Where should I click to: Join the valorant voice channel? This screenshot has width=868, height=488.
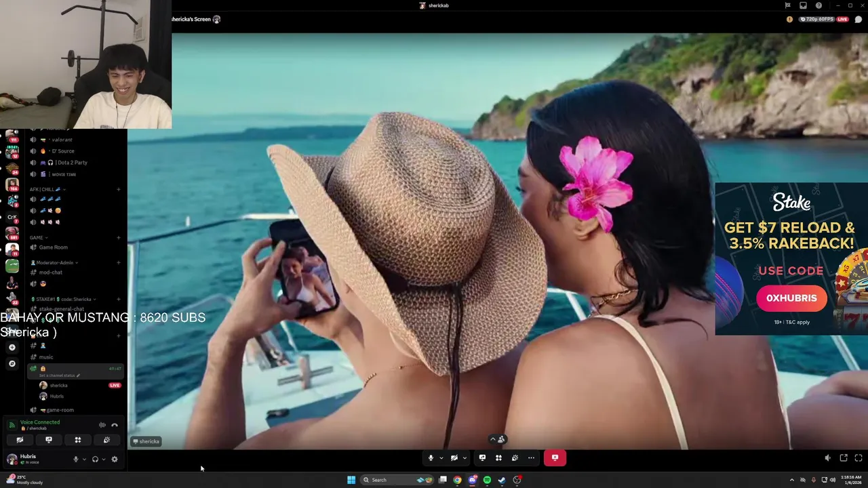pos(75,140)
